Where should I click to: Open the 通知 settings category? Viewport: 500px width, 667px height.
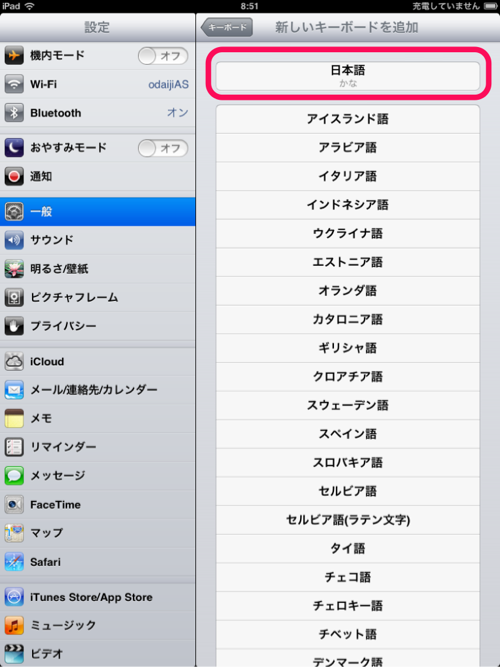click(98, 176)
